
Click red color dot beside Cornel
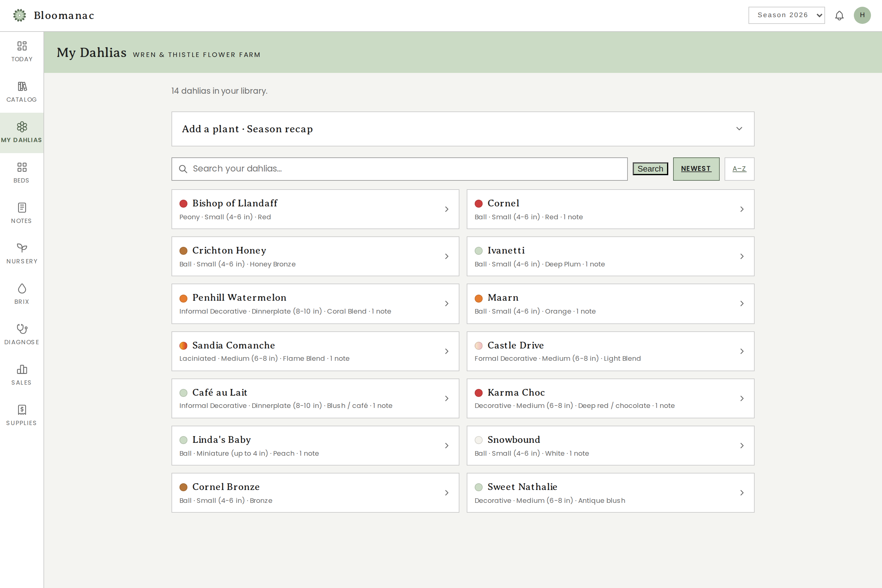(478, 204)
